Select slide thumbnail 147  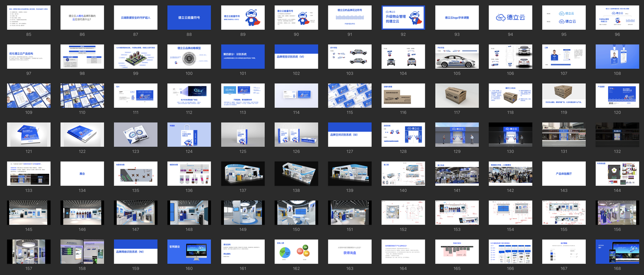[136, 213]
